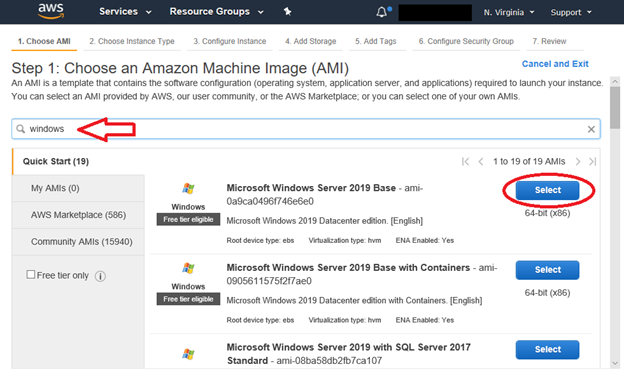Open the pin shortcuts star icon
Viewport: 624px width, 369px height.
[x=287, y=12]
